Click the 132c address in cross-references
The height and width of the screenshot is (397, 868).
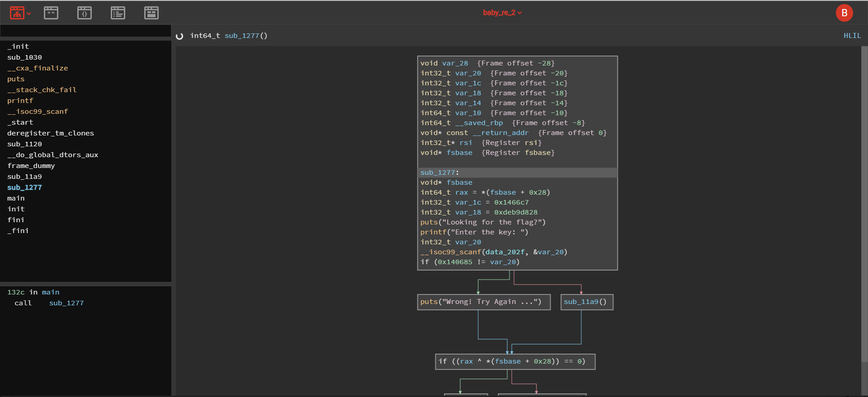tap(16, 292)
